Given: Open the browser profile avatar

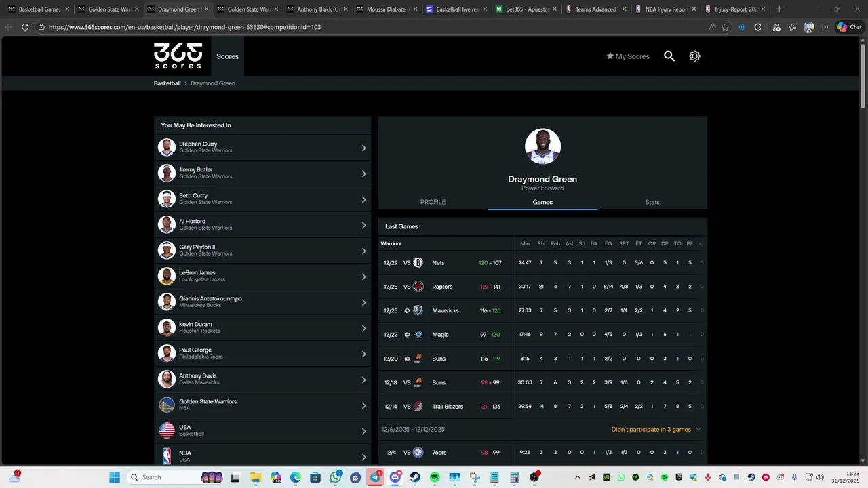Looking at the screenshot, I should coord(808,27).
